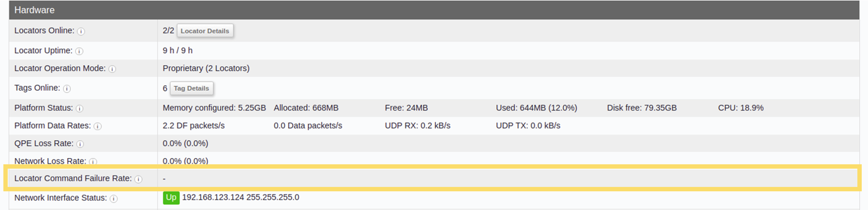Click info icon for Platform Data Rates

[x=98, y=127]
